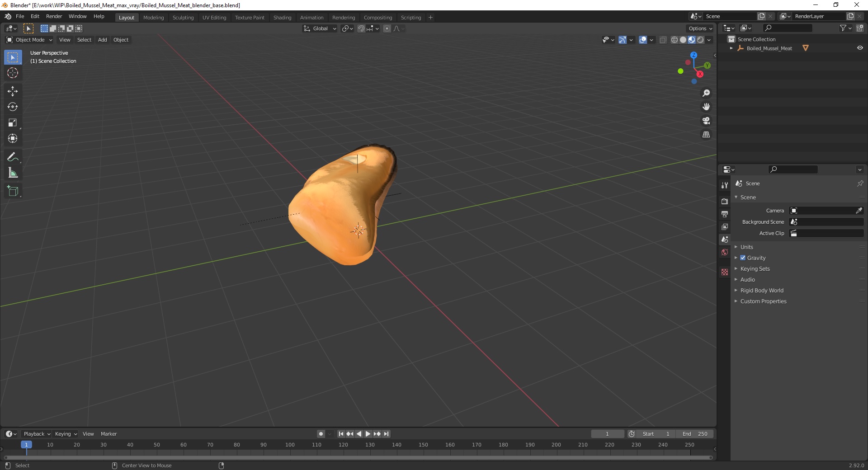Screen dimensions: 868x470
Task: Expand the Boiled_Mussel_Meat tree item
Action: [731, 48]
